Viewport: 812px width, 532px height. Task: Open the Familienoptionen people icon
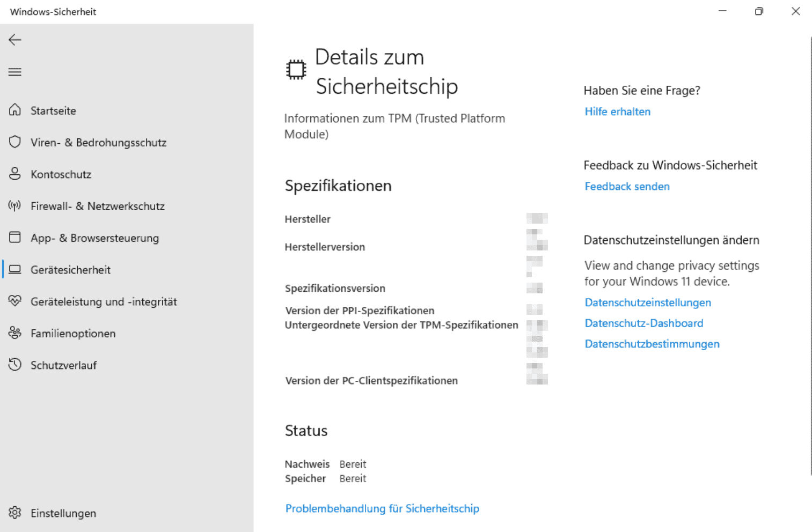15,333
